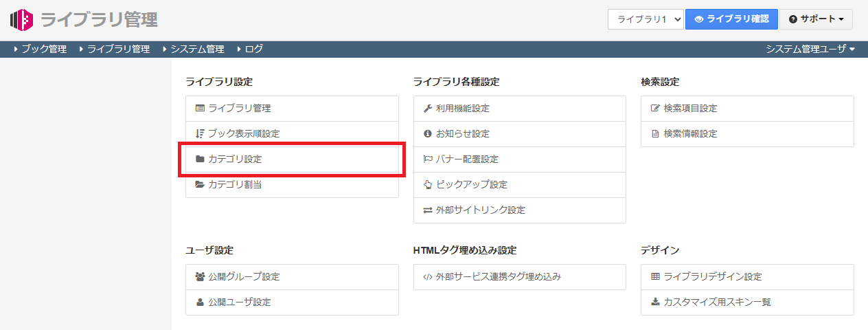Click the folder icon beside カテゴリ設定
868x330 pixels.
[200, 159]
